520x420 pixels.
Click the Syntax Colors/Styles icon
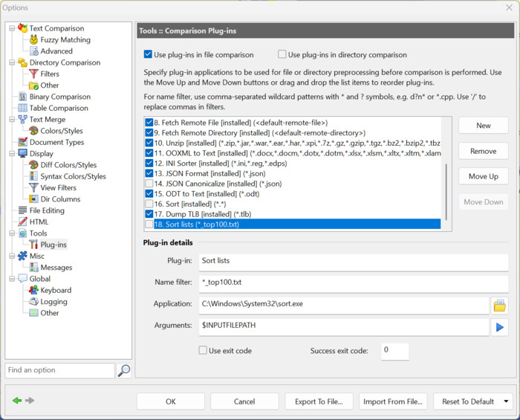pyautogui.click(x=33, y=176)
